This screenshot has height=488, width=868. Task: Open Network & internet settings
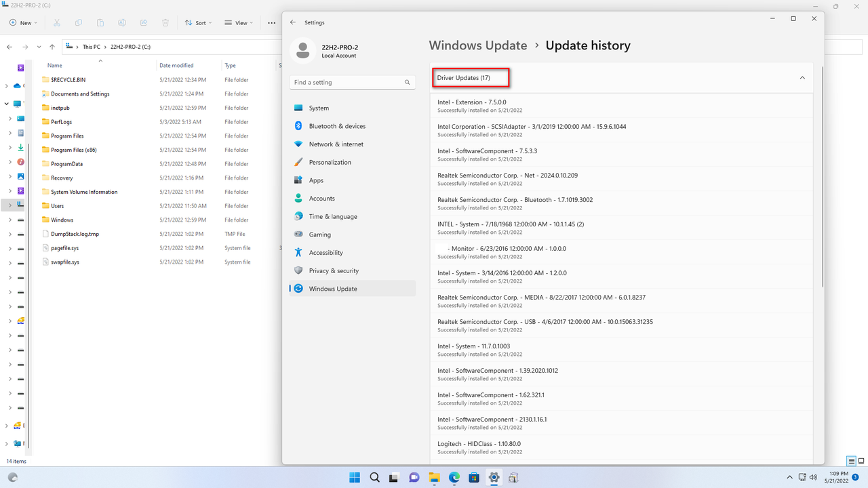point(352,144)
